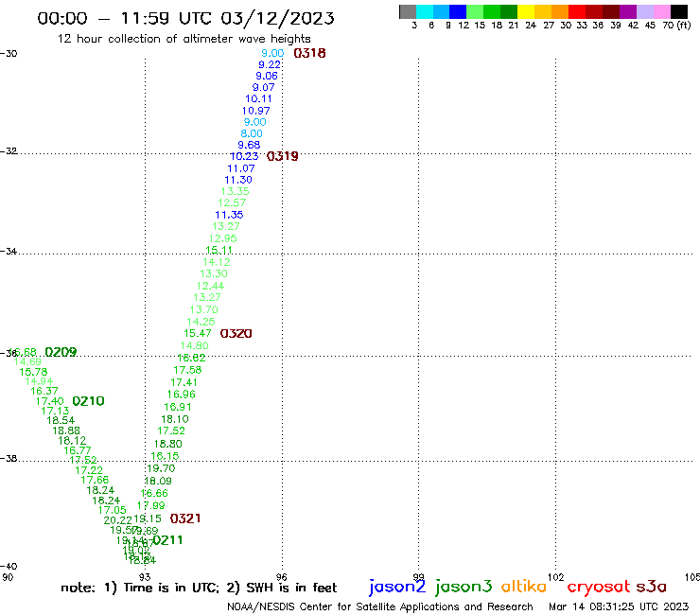Click the time marker '0321'

coord(185,518)
